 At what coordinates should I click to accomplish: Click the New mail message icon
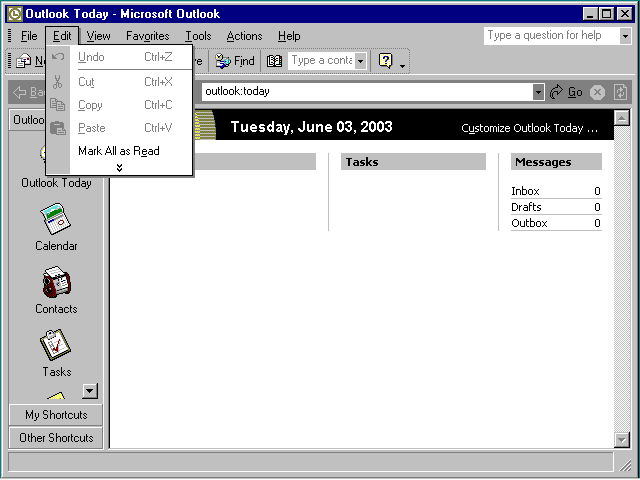click(23, 61)
